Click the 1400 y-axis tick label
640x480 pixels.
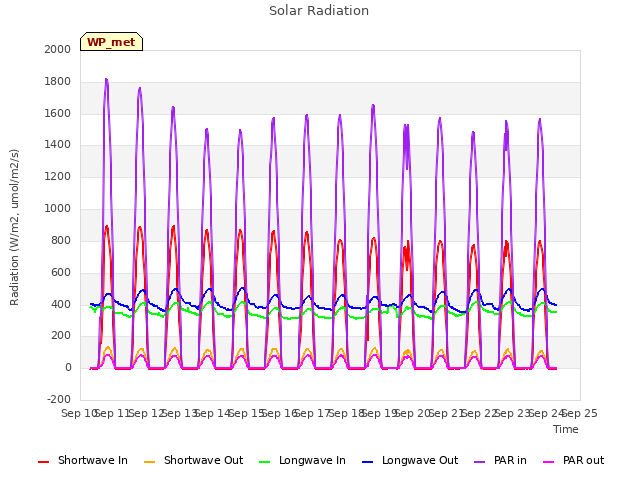(58, 145)
